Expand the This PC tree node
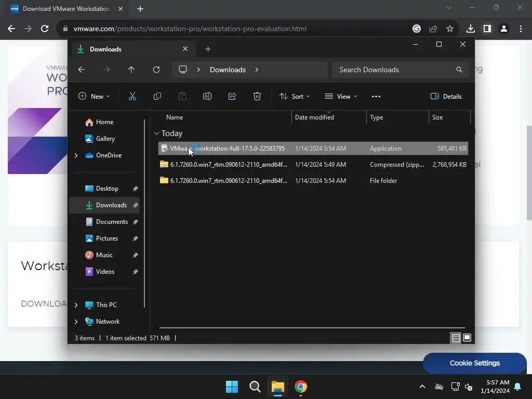Viewport: 532px width, 399px height. 76,305
